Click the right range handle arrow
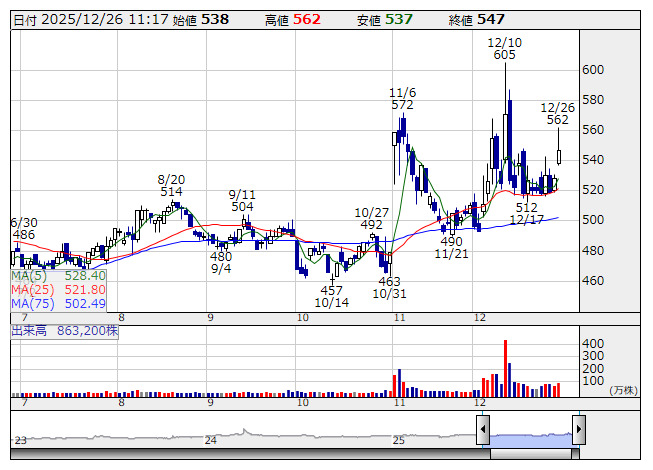The image size is (653, 470). point(579,429)
